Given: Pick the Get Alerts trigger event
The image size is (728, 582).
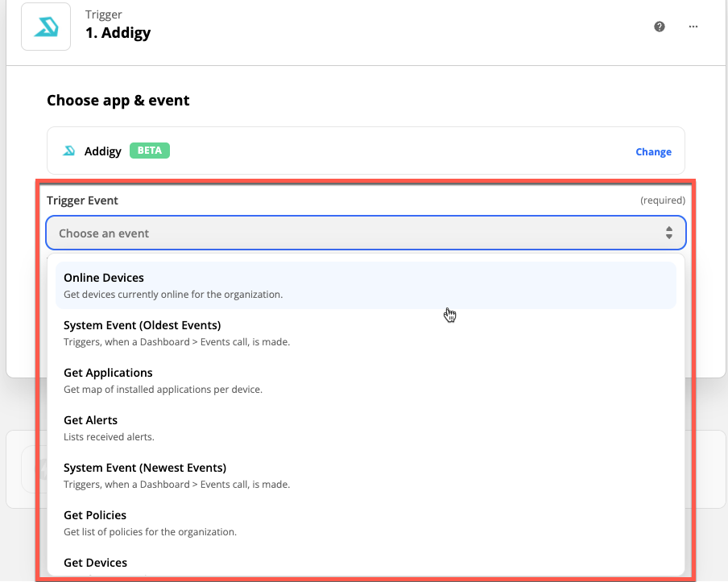Looking at the screenshot, I should click(x=366, y=428).
